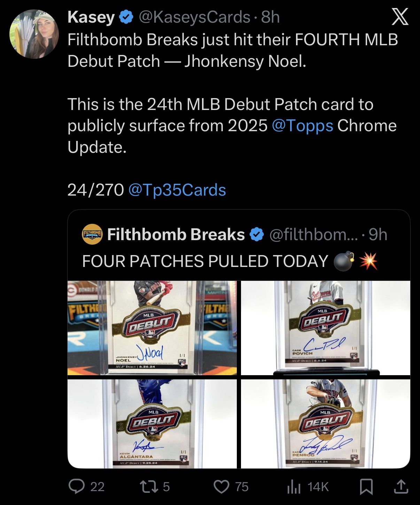The height and width of the screenshot is (505, 420).
Task: View the Jhonkensy Noel card photo
Action: tap(152, 328)
